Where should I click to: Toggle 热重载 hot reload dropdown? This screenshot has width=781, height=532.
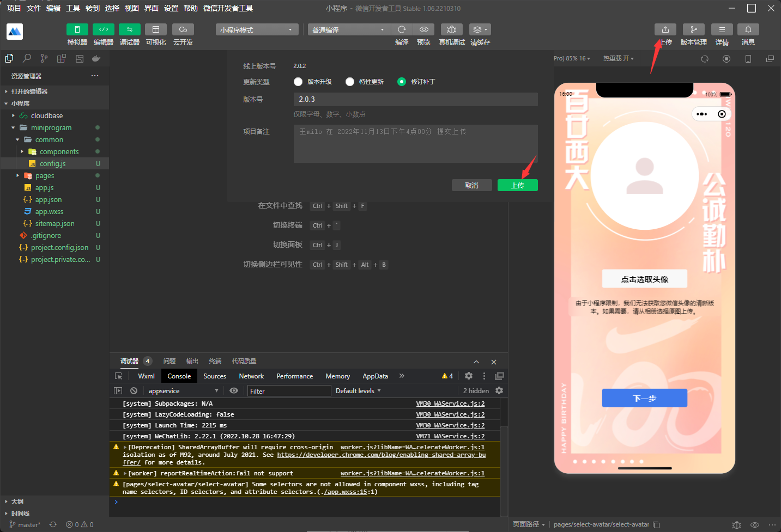[x=619, y=58]
